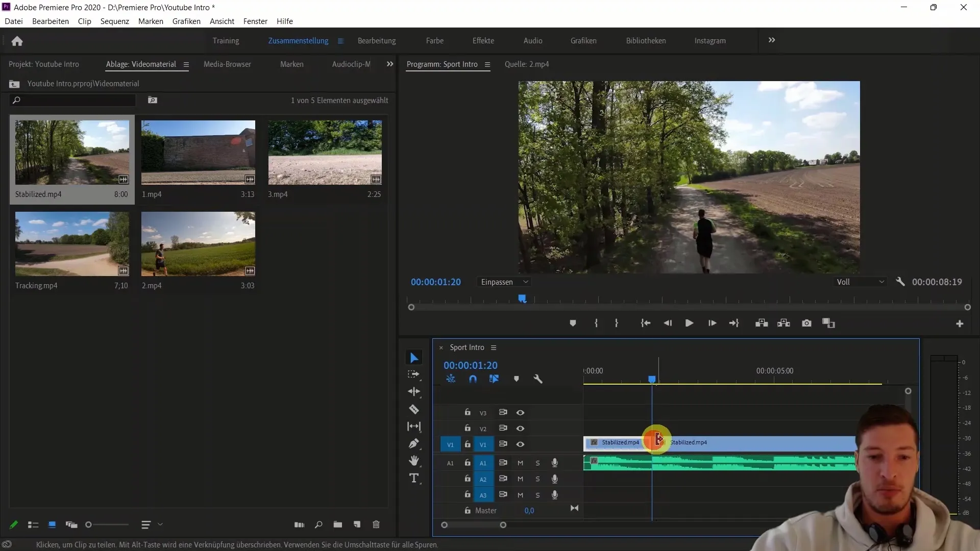Click the Program monitor playhead scrubber
Screen dimensions: 980x551
tap(522, 299)
